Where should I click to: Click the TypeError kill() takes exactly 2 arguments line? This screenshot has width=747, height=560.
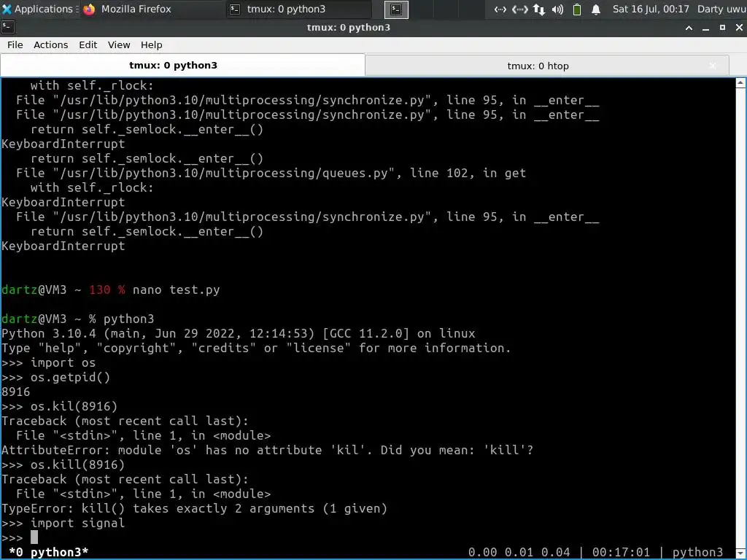point(194,508)
